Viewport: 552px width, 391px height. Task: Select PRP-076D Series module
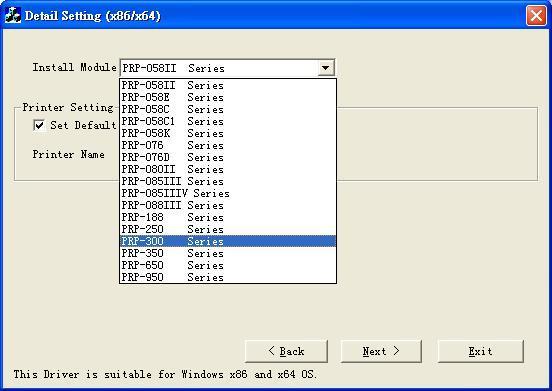[x=228, y=157]
